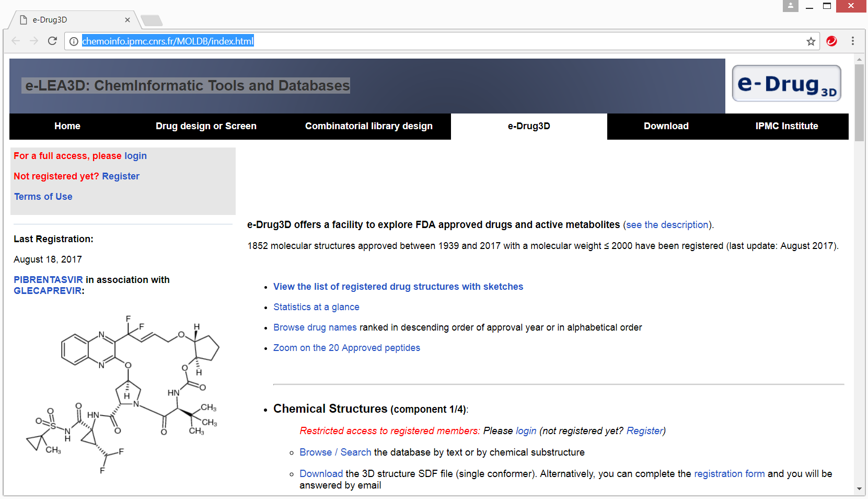This screenshot has width=868, height=499.
Task: Click the page scrollbar down arrow
Action: pos(859,489)
